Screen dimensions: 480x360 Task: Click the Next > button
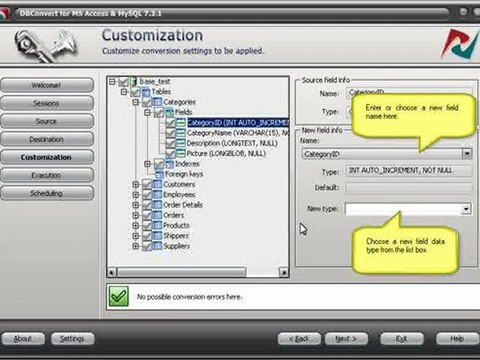pyautogui.click(x=347, y=339)
